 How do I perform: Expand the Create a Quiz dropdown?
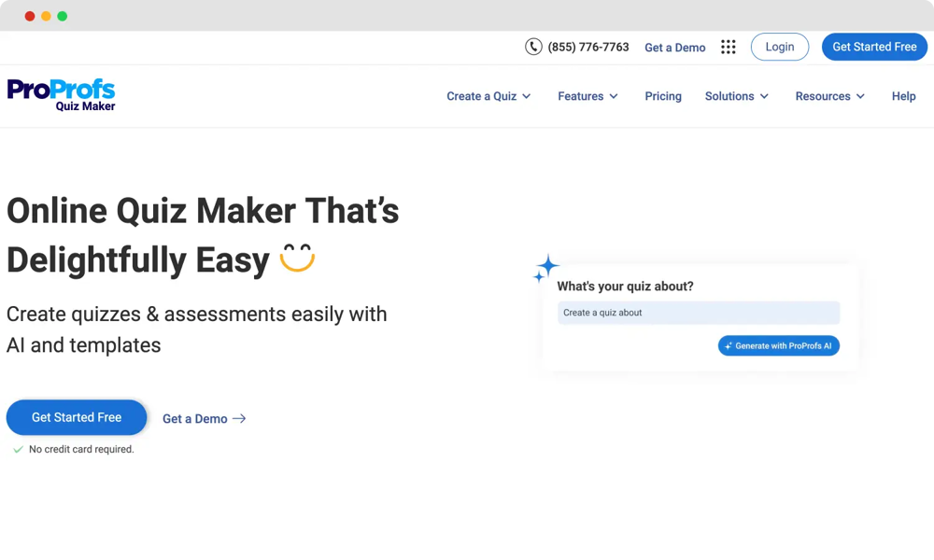[x=488, y=96]
